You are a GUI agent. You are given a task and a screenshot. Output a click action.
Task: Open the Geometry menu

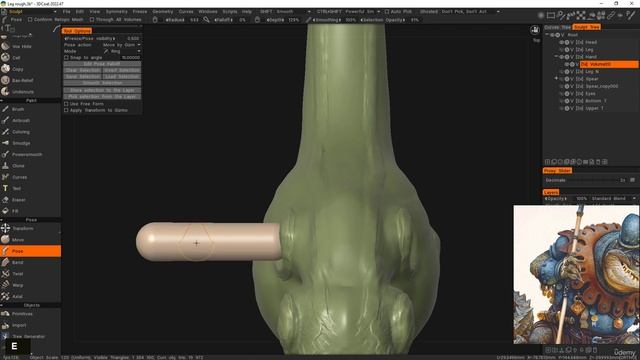[x=163, y=12]
